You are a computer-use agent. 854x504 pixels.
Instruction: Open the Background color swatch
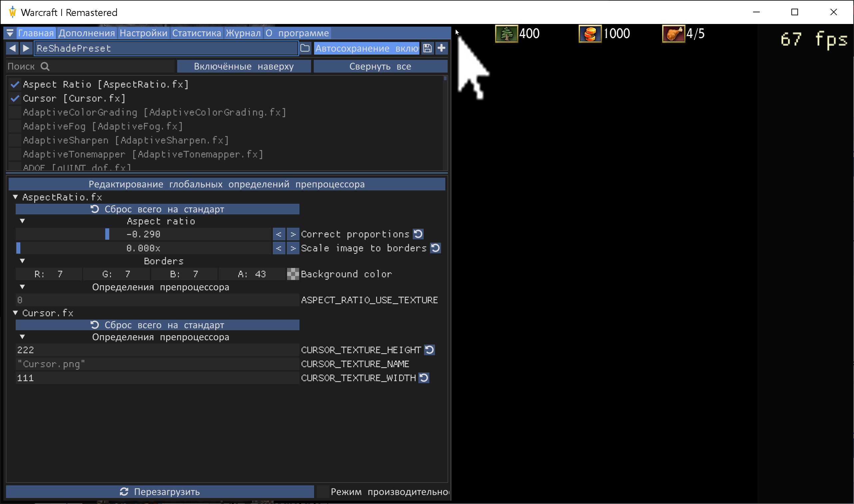click(293, 274)
